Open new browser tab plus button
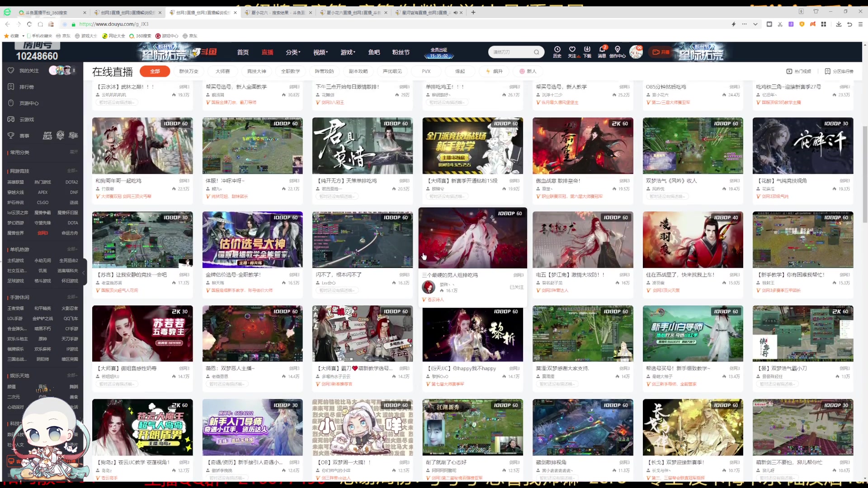The image size is (868, 488). [x=473, y=12]
